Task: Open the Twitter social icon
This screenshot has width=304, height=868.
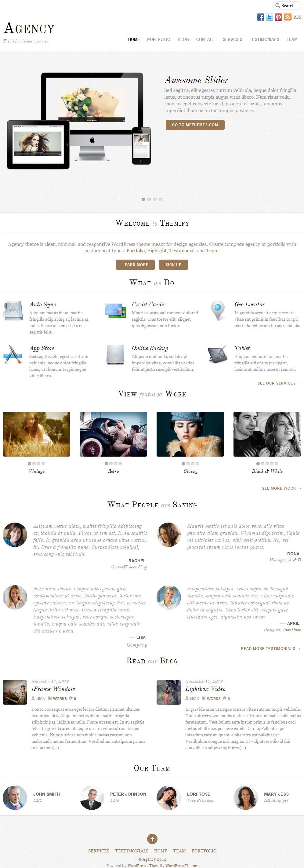Action: (x=269, y=17)
